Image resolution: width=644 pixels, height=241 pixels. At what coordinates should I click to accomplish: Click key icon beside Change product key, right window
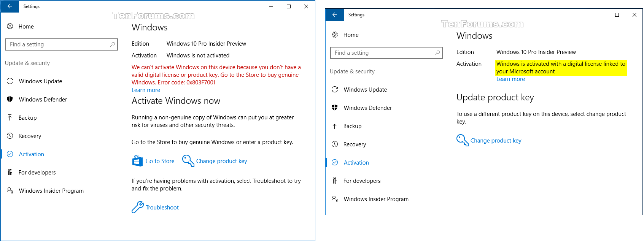[462, 140]
